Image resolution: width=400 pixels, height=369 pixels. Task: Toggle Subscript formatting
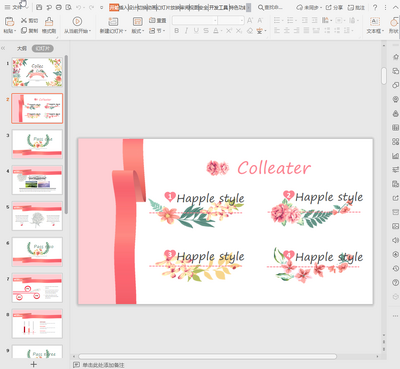239,31
